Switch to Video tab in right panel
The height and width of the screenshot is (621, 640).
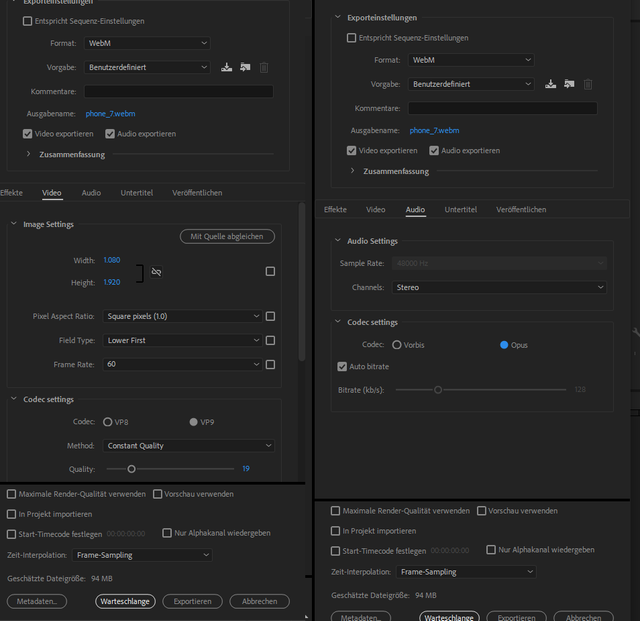coord(376,209)
